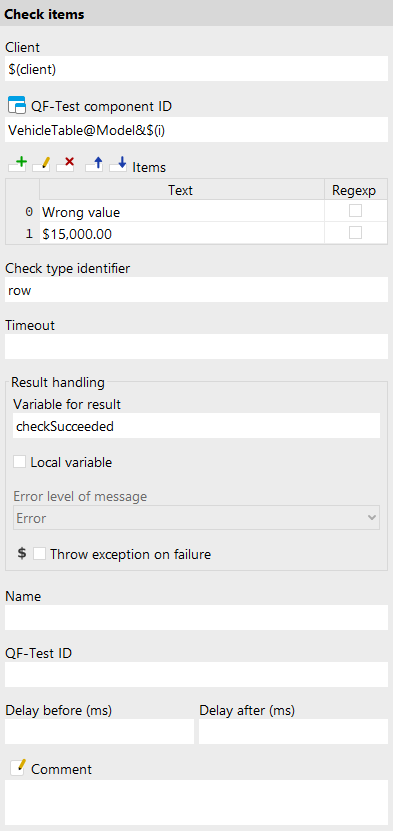
Task: Click the red X delete item icon
Action: click(65, 166)
